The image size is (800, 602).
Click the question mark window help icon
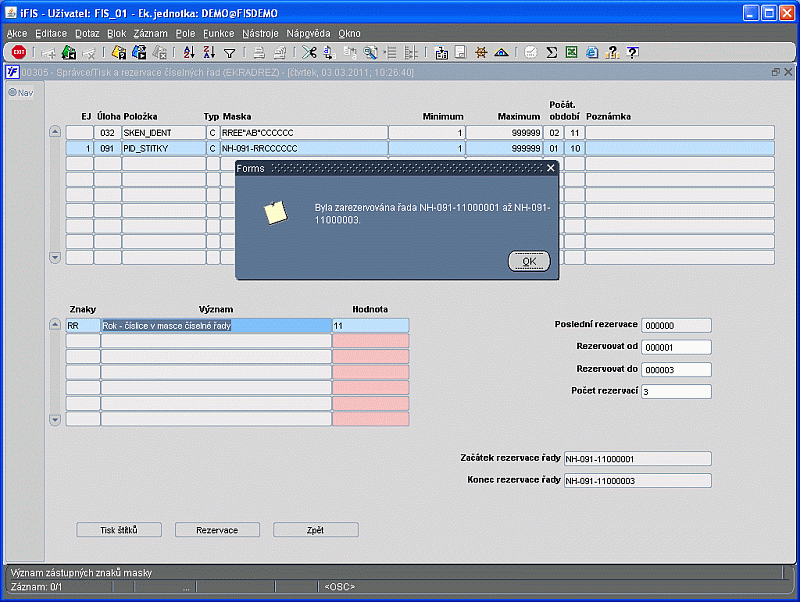pos(633,52)
